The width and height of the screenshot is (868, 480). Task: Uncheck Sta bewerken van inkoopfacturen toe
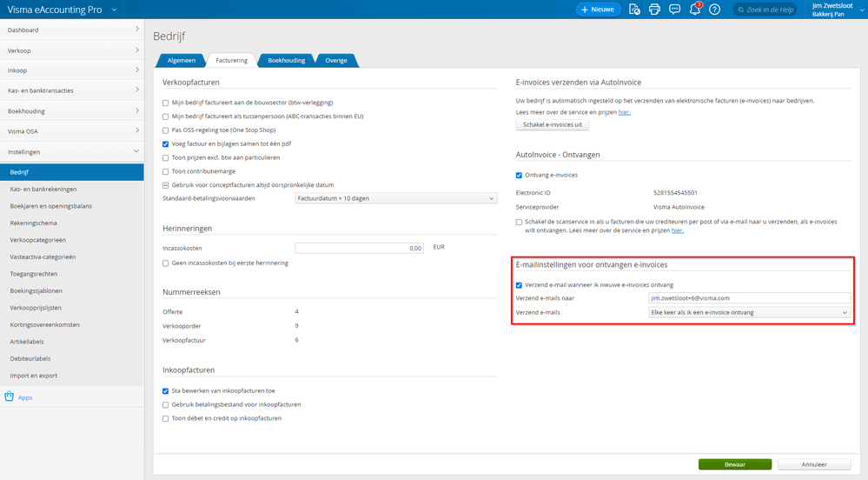165,391
